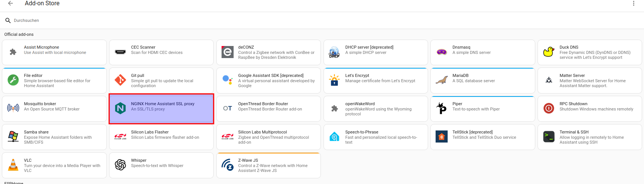The image size is (644, 184).
Task: Click the VLC traffic cone icon
Action: [x=13, y=165]
